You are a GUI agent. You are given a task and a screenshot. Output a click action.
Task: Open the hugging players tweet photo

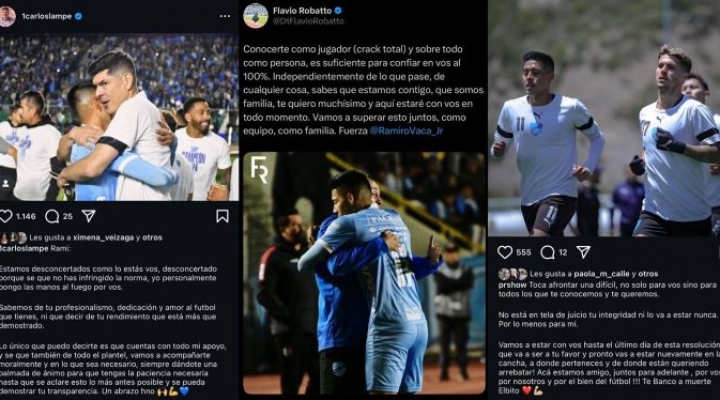364,273
